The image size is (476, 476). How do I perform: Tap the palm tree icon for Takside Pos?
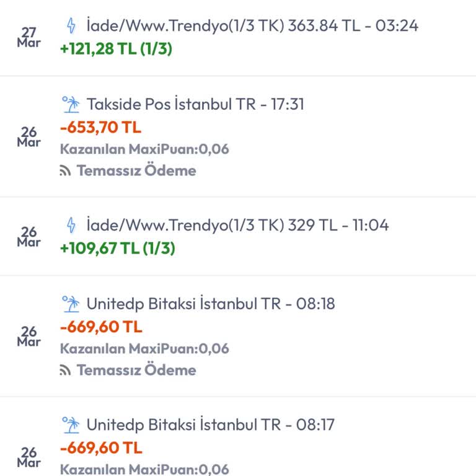71,104
